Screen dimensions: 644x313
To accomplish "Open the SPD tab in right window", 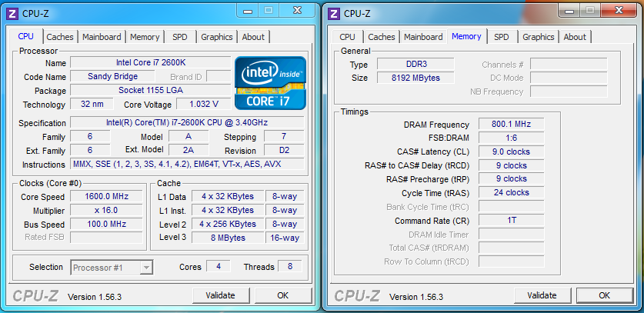I will tap(502, 37).
